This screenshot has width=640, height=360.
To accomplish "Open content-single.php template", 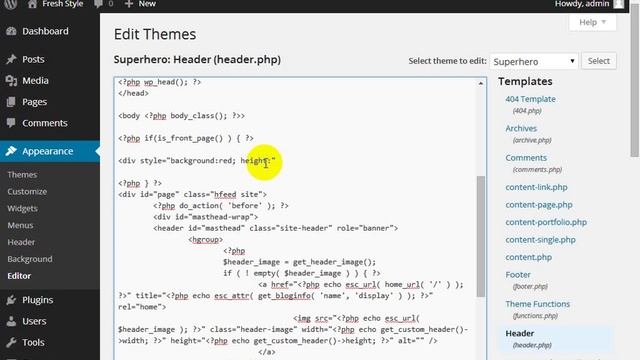I will (x=540, y=240).
